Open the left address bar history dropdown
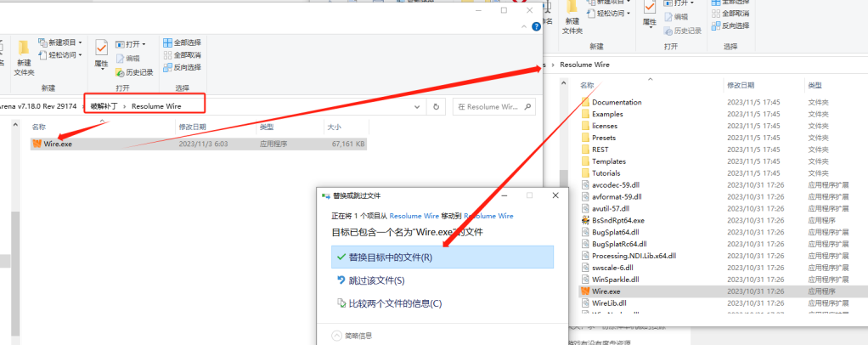 (414, 107)
